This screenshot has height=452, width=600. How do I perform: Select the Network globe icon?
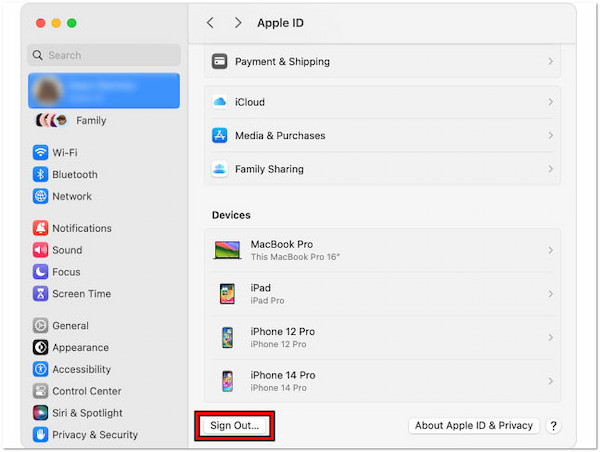click(x=41, y=196)
